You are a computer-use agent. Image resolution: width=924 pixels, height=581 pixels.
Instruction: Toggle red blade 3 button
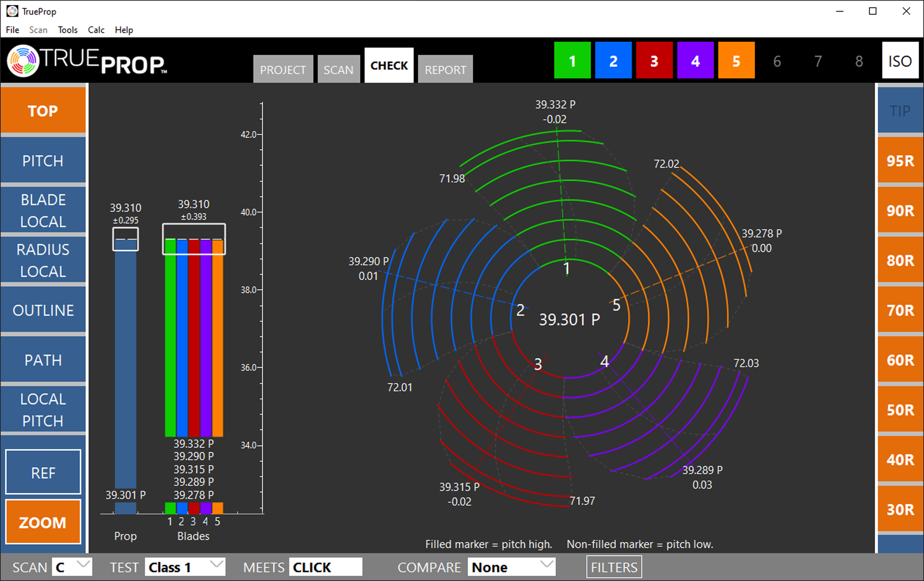(x=654, y=61)
